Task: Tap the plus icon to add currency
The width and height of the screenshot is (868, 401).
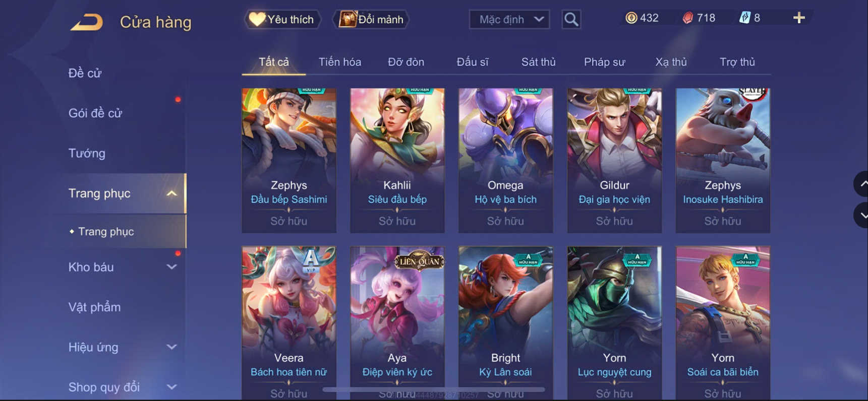Action: coord(799,18)
